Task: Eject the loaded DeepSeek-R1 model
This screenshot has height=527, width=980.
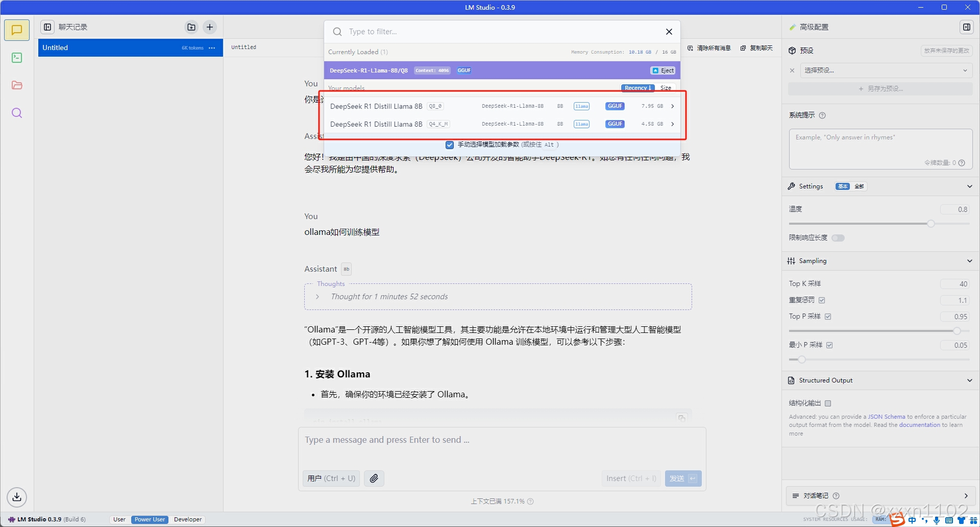Action: 663,70
